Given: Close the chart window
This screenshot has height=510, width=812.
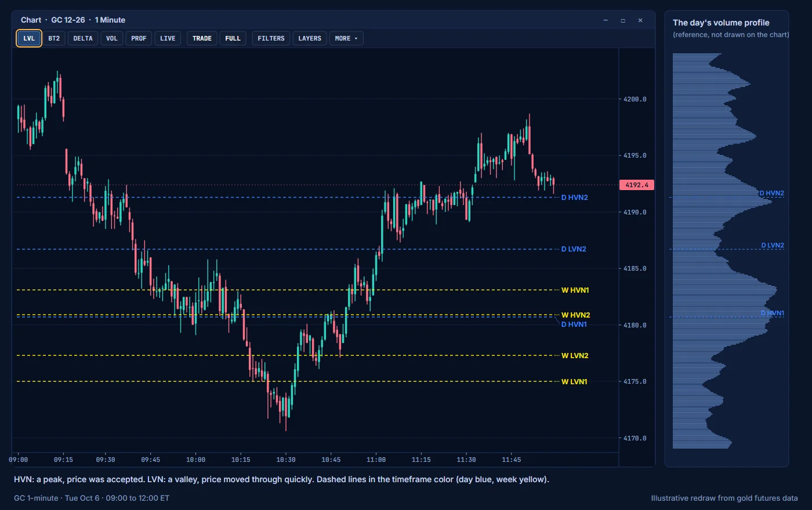Looking at the screenshot, I should [x=640, y=20].
